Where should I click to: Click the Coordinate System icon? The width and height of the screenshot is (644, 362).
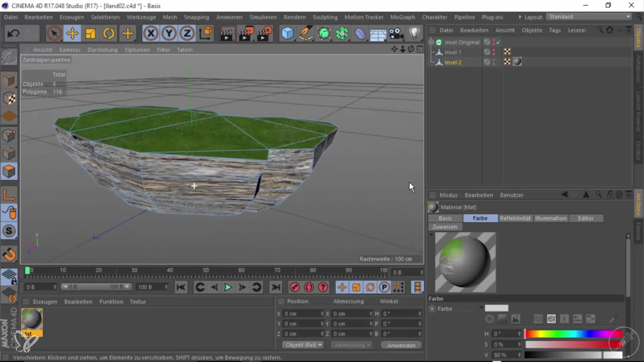(x=206, y=34)
